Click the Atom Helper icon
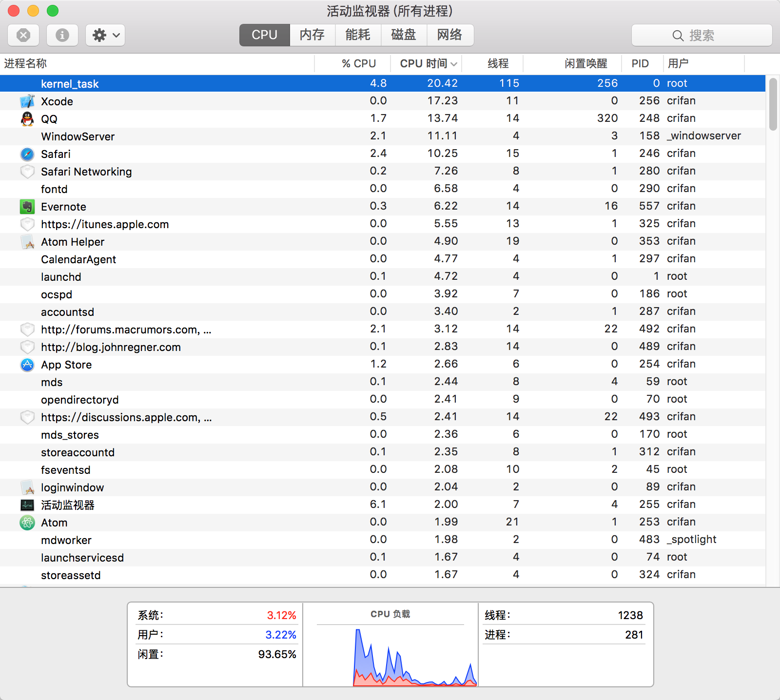Screen dimensions: 780x700 click(27, 242)
